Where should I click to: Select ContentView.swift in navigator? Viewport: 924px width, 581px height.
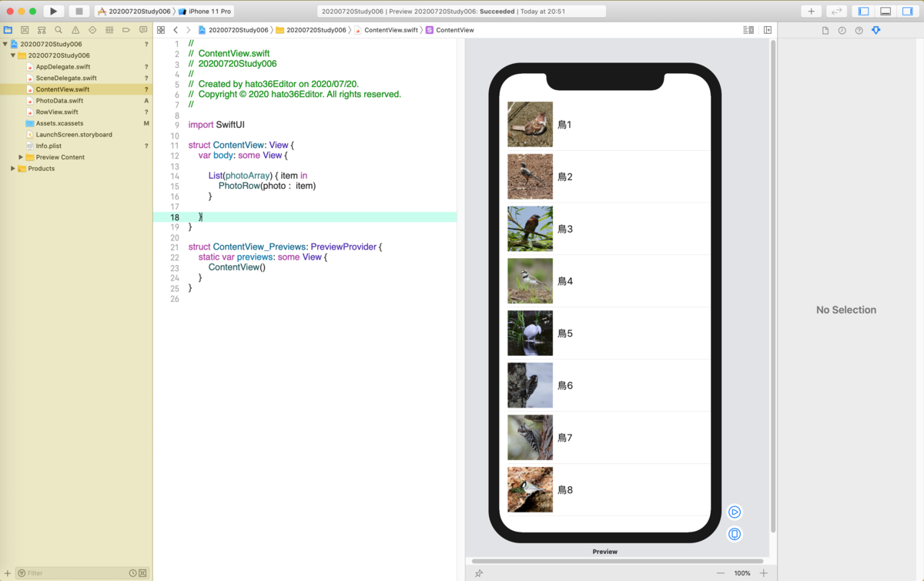click(62, 89)
